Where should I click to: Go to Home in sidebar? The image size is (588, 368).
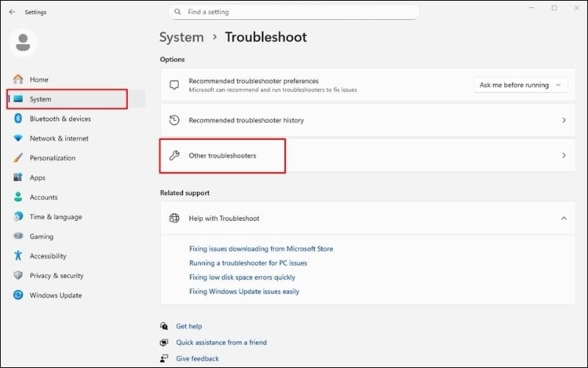point(39,79)
